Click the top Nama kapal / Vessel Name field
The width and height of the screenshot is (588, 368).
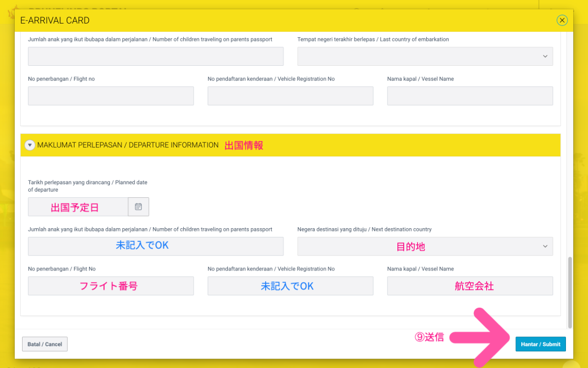[470, 96]
